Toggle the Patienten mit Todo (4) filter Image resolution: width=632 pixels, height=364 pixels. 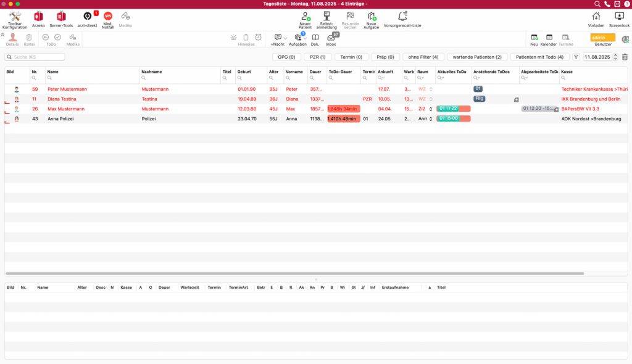539,57
